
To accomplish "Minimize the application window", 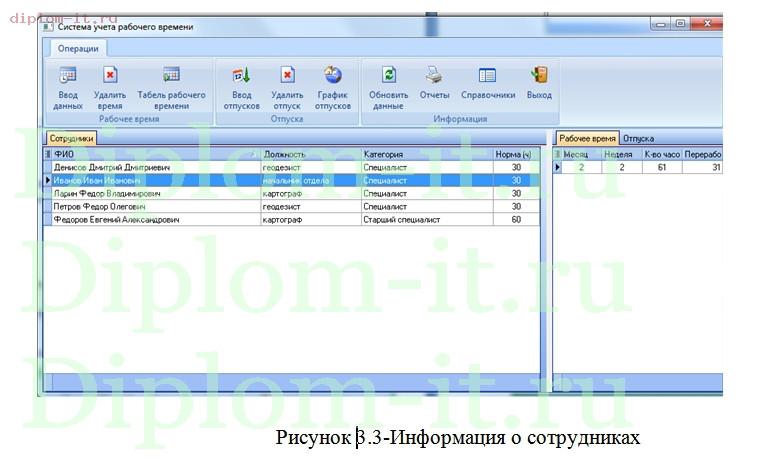I will click(661, 24).
